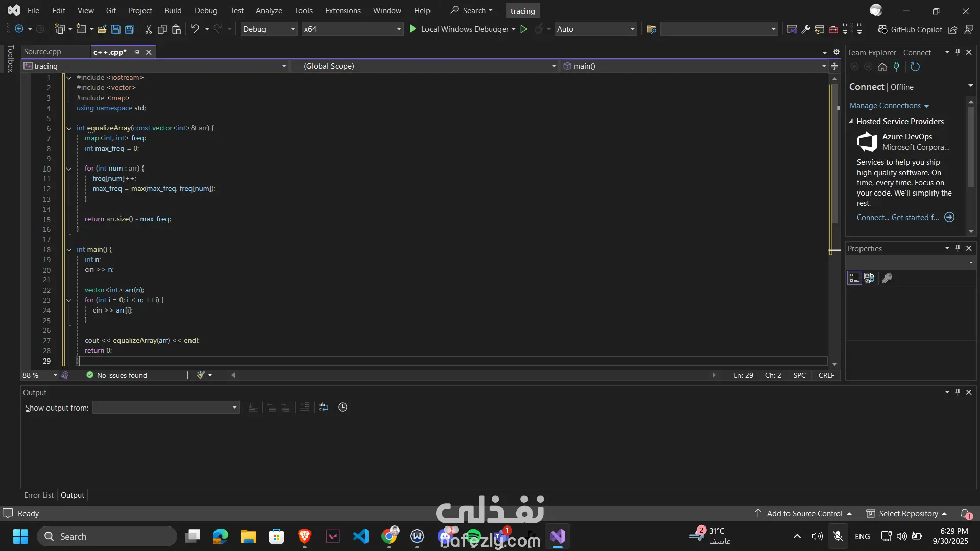Toggle word wrap in the Output window

coord(324,407)
